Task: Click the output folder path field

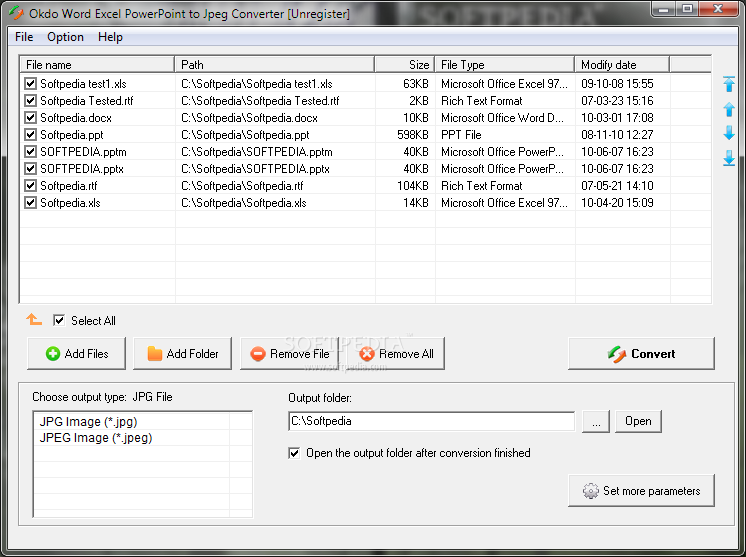Action: point(432,421)
